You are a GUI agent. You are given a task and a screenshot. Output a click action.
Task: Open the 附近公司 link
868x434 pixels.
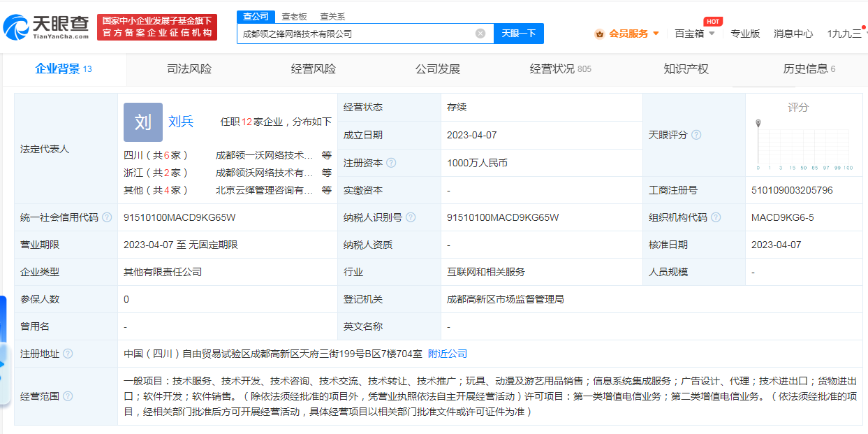[x=448, y=354]
